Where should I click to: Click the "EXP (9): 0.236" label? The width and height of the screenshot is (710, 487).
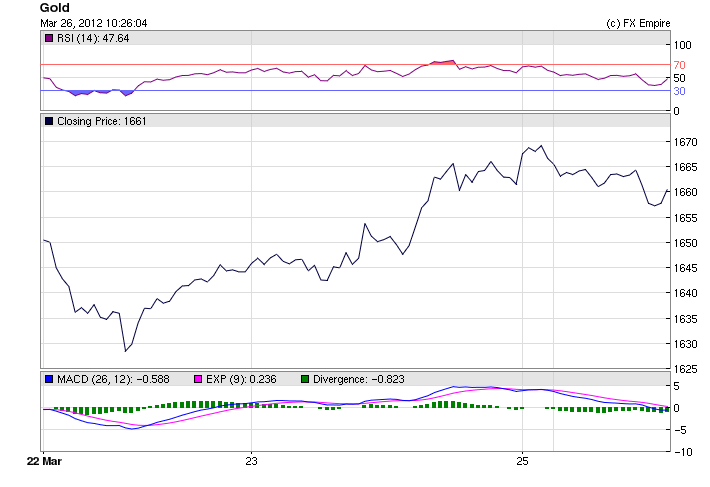(241, 379)
